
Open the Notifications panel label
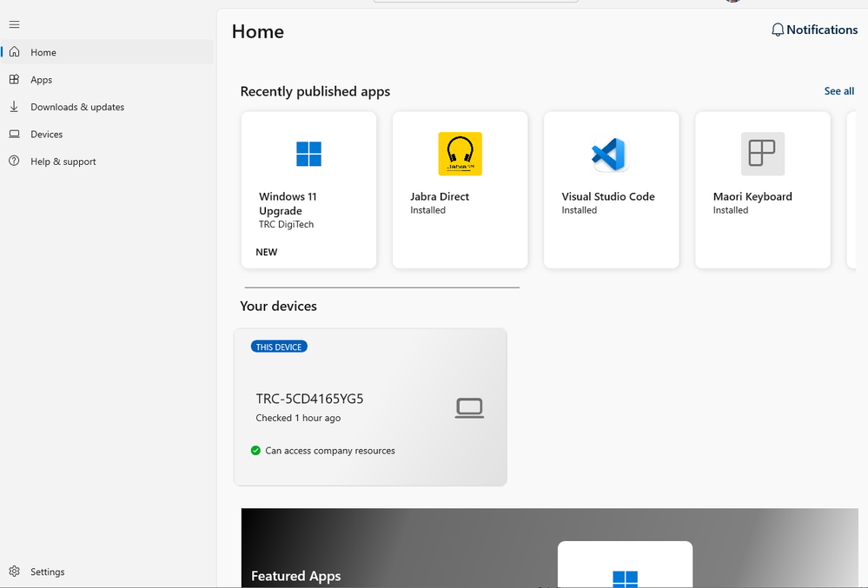click(x=822, y=30)
